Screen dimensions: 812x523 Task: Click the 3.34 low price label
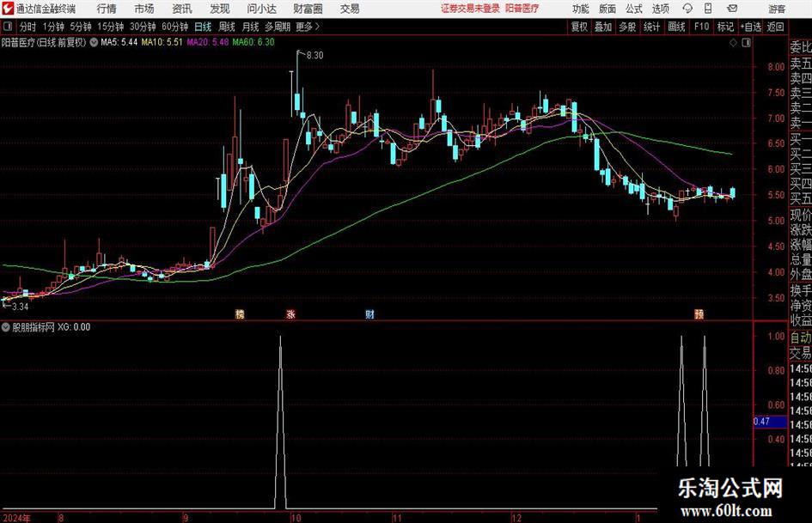[20, 307]
